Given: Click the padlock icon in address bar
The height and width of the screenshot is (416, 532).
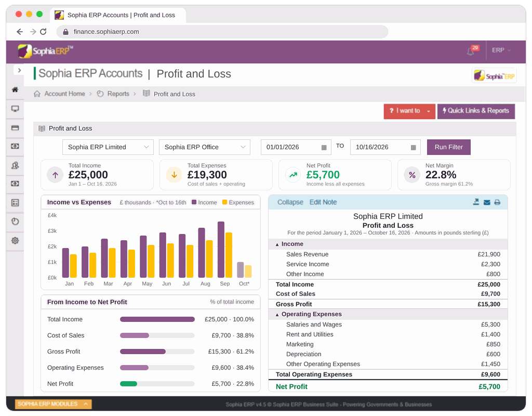Looking at the screenshot, I should pyautogui.click(x=65, y=32).
